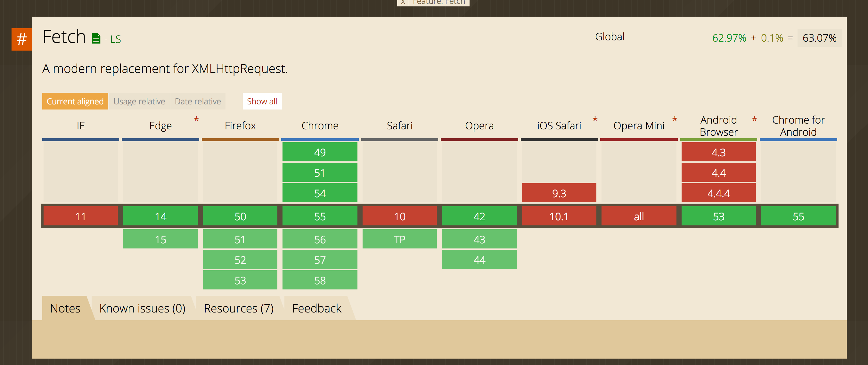Close the Feature: Fetch filter tag
The height and width of the screenshot is (365, 868).
[x=403, y=2]
